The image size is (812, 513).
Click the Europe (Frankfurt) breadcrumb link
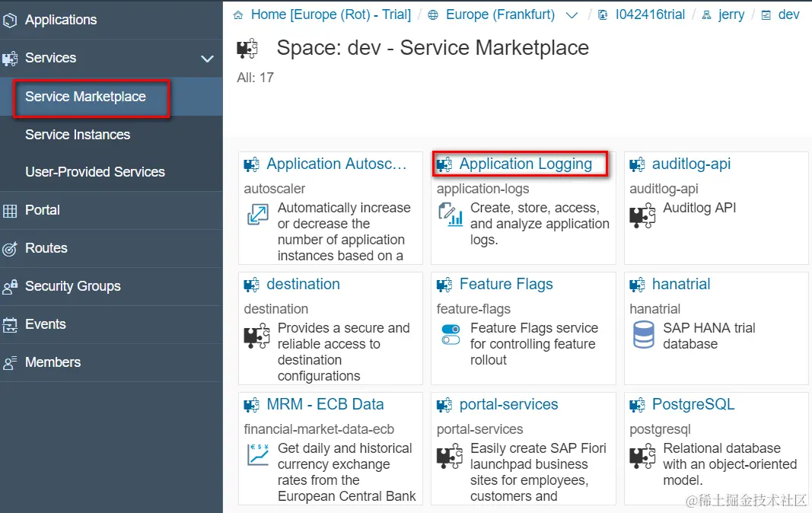[x=500, y=14]
